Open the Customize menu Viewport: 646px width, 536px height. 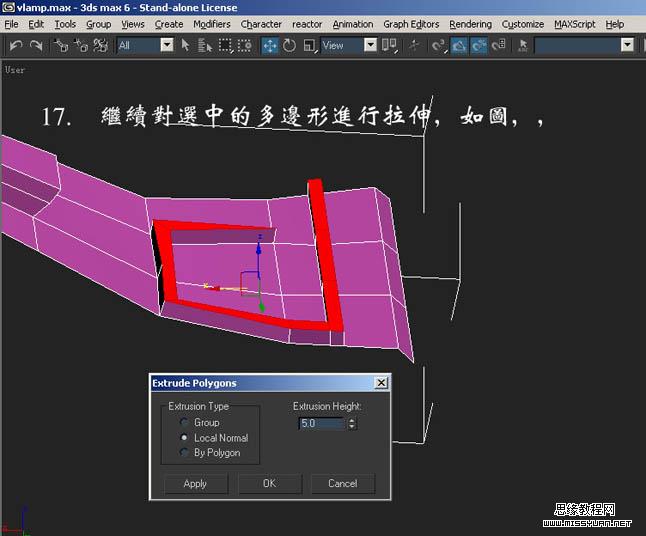point(522,24)
